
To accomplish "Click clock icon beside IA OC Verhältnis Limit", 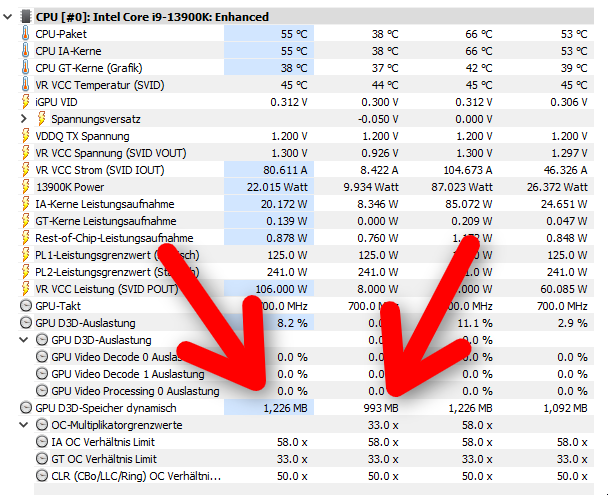I will 41,442.
